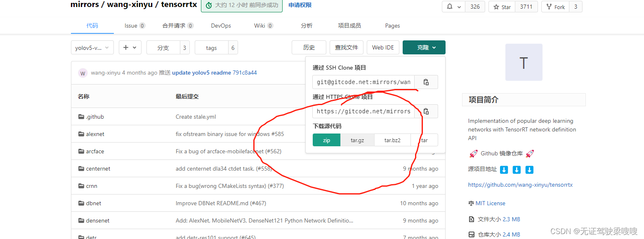Click commit message 'Improve DBNet README.md (#467)'

pyautogui.click(x=221, y=203)
